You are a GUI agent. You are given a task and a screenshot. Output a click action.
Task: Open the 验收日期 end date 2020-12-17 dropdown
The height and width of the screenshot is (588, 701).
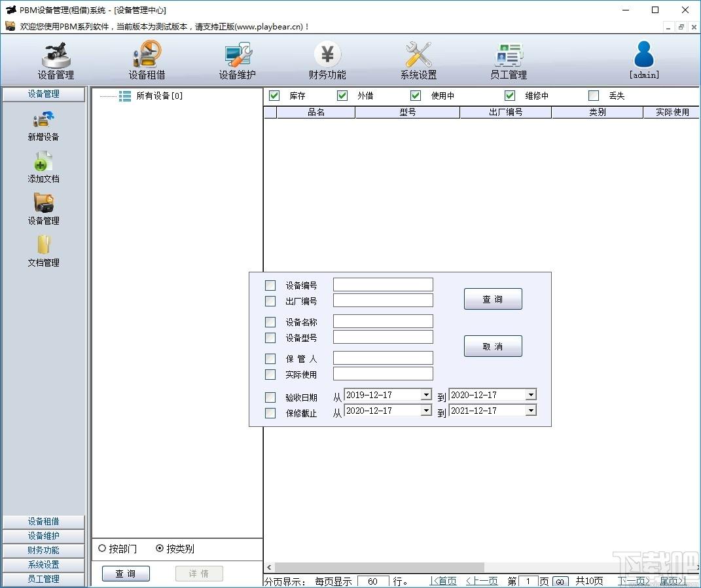click(x=531, y=395)
